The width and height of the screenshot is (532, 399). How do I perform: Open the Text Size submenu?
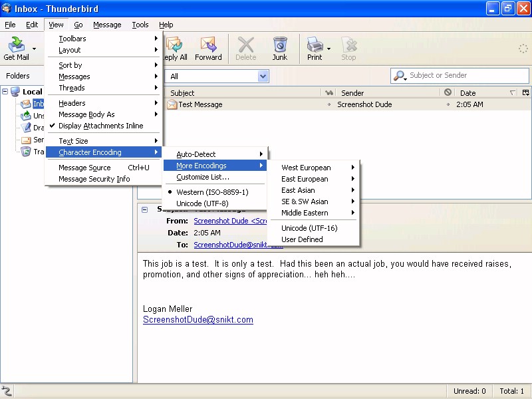[104, 141]
